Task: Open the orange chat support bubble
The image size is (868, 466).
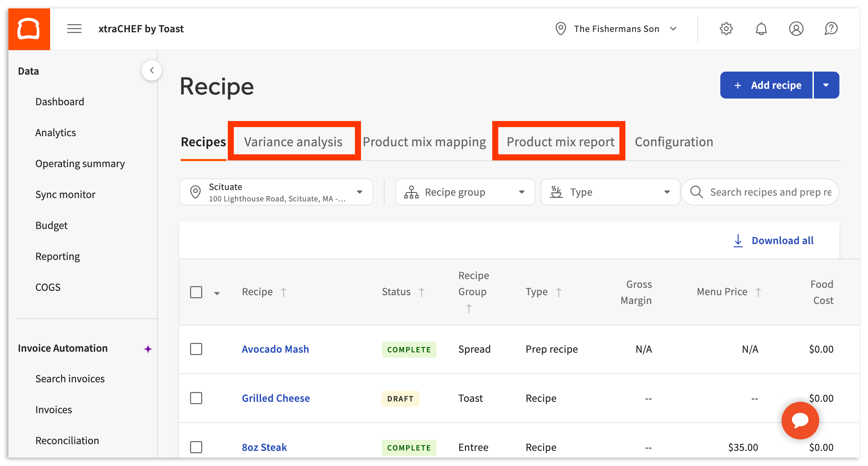Action: pos(800,420)
